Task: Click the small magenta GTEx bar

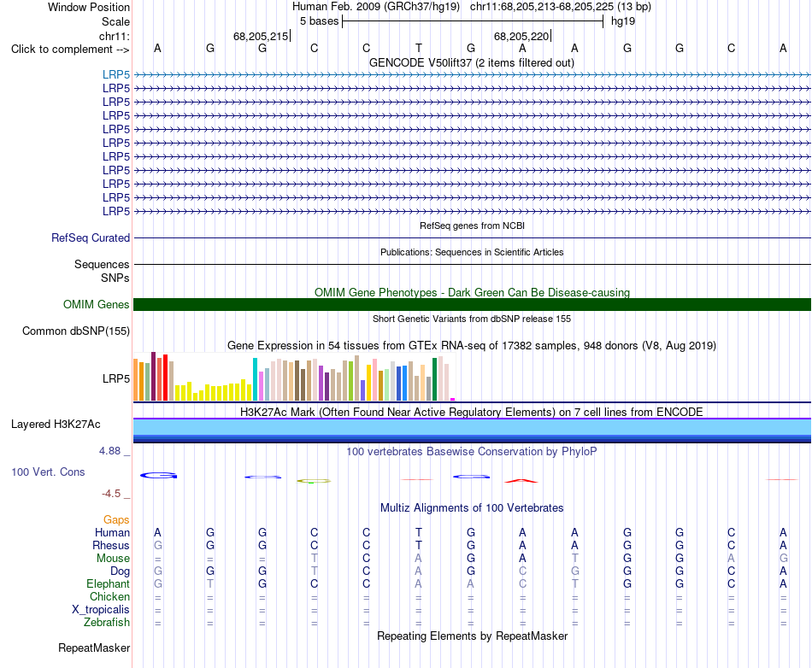Action: pos(453,399)
